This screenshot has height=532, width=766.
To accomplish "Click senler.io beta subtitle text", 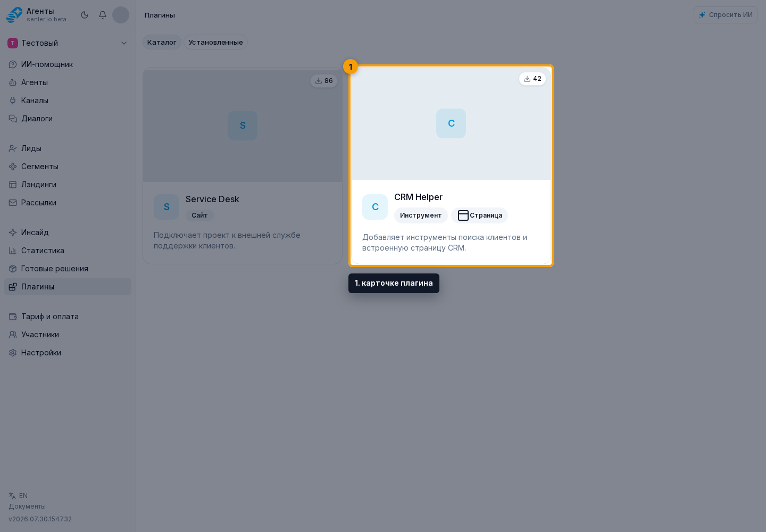I will tap(47, 20).
